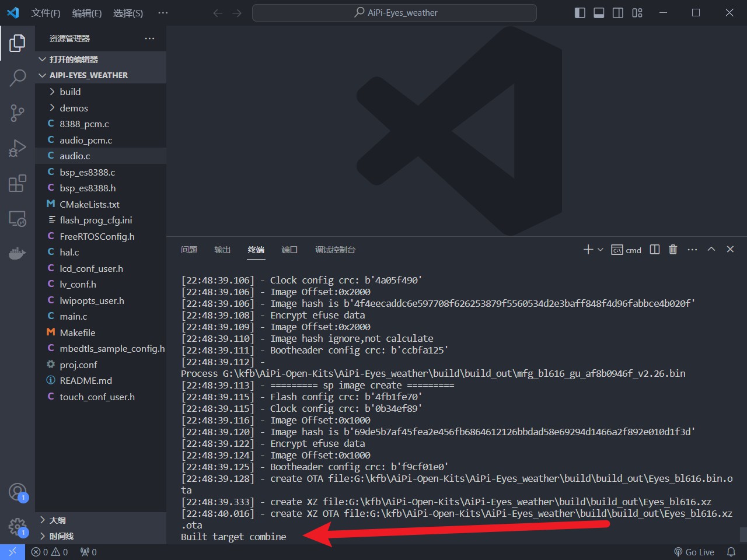Switch to the 调试控制台 tab
The height and width of the screenshot is (560, 747).
[335, 250]
